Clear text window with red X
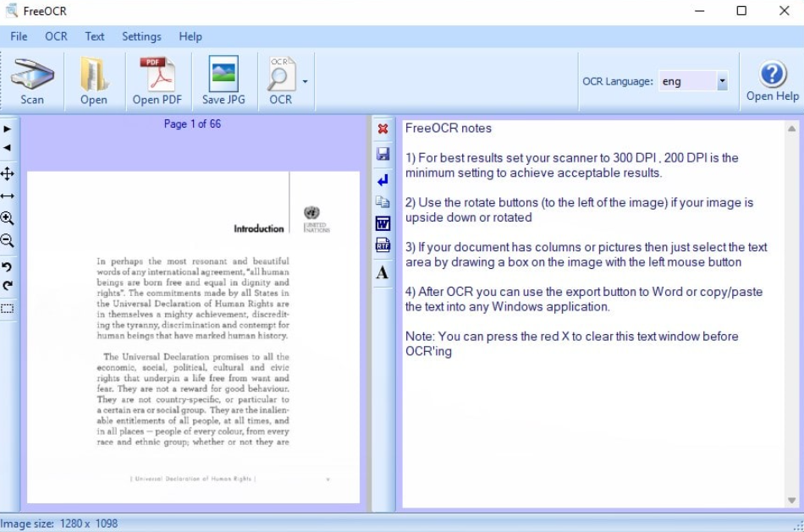The height and width of the screenshot is (532, 804). click(x=383, y=129)
